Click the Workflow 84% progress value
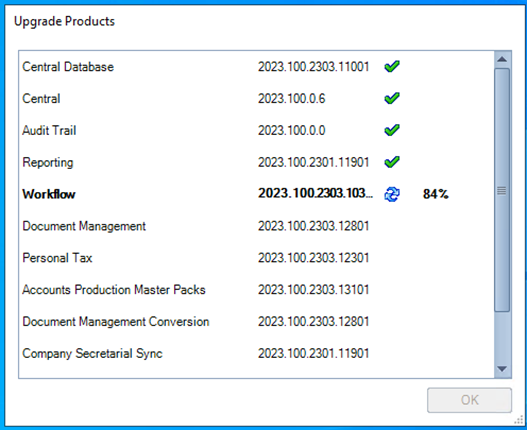Screen dimensions: 527x430 pos(436,194)
